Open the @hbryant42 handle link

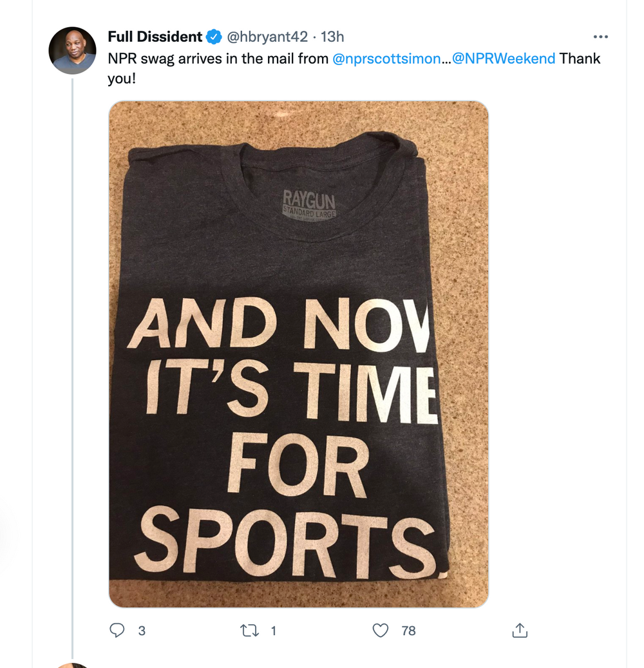tap(266, 37)
